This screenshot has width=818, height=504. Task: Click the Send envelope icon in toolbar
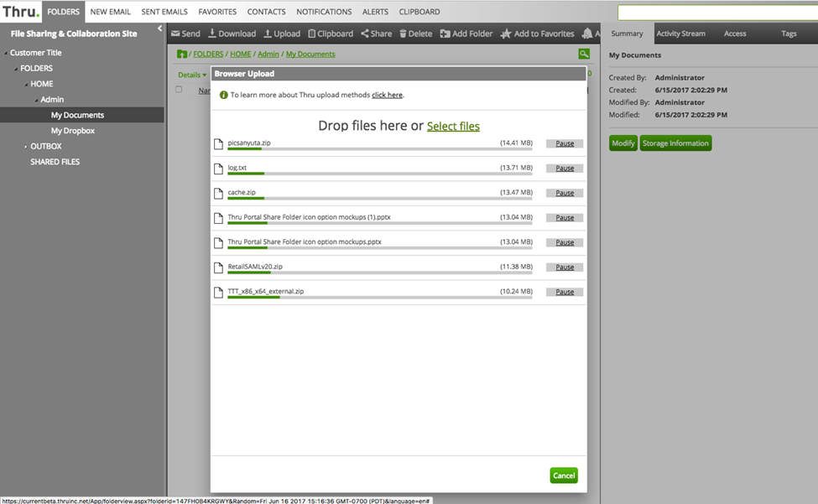coord(175,34)
